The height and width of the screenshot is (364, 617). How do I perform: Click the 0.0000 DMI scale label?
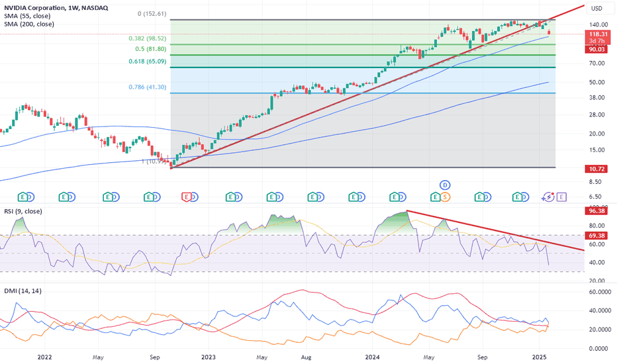[600, 349]
